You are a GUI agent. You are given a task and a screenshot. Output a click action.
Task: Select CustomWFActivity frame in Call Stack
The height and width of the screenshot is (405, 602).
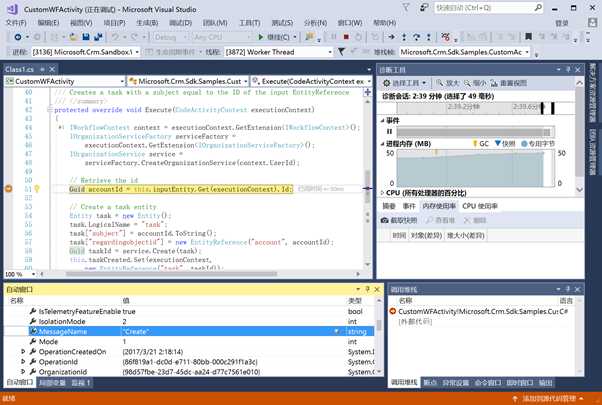point(482,311)
